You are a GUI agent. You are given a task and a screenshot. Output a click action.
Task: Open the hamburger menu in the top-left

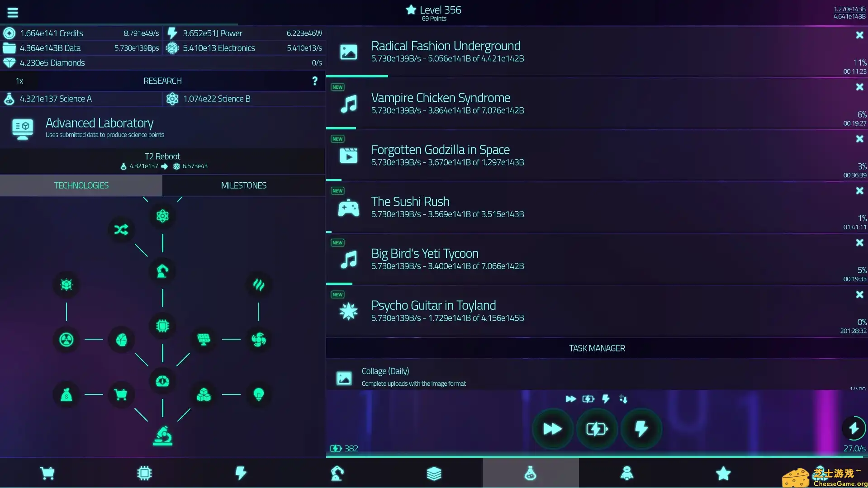click(13, 12)
